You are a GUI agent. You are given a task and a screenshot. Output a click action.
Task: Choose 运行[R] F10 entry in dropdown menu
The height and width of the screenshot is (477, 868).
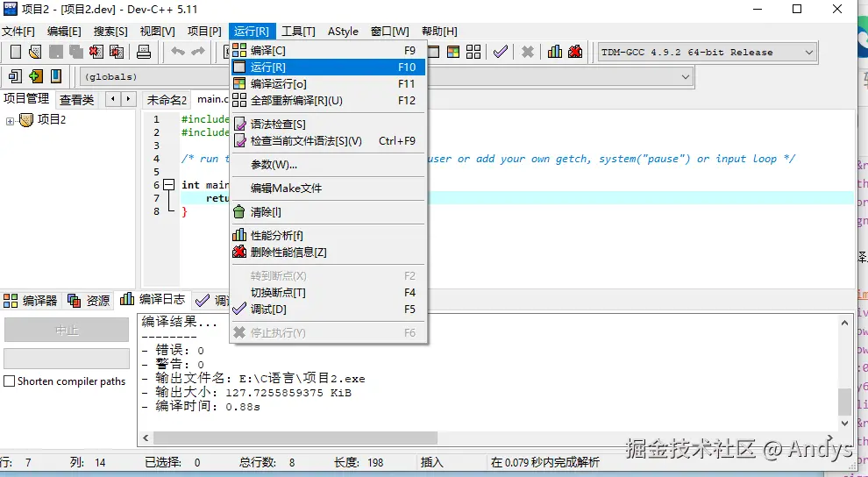tap(329, 67)
